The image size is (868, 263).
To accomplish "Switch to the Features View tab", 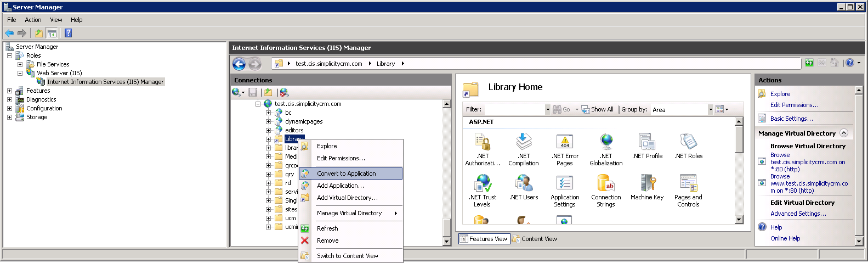I will 484,239.
